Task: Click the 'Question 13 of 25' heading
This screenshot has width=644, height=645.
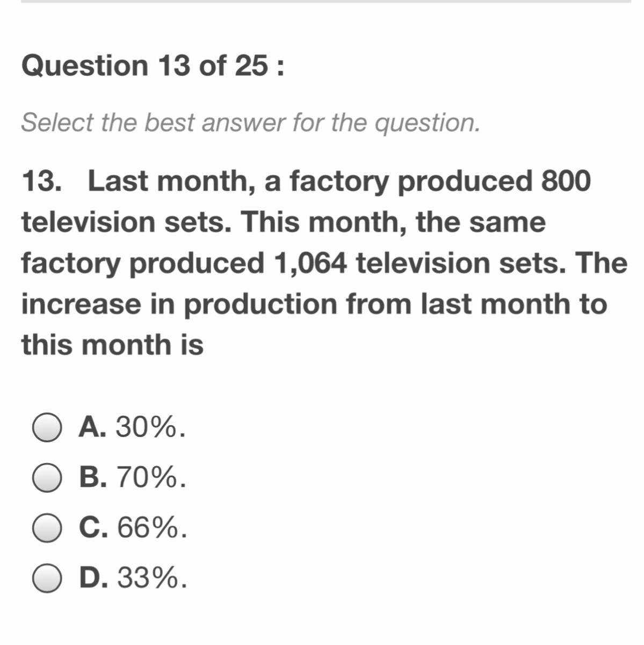Action: click(x=153, y=66)
